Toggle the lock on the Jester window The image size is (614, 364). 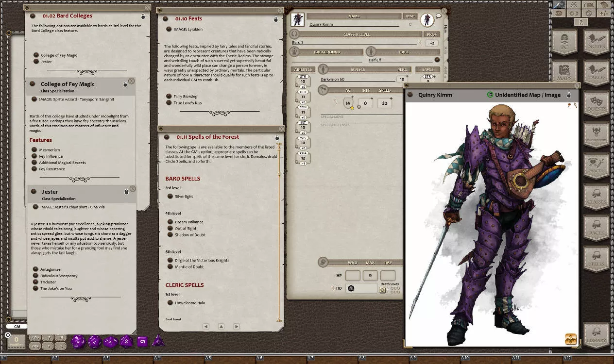(126, 192)
